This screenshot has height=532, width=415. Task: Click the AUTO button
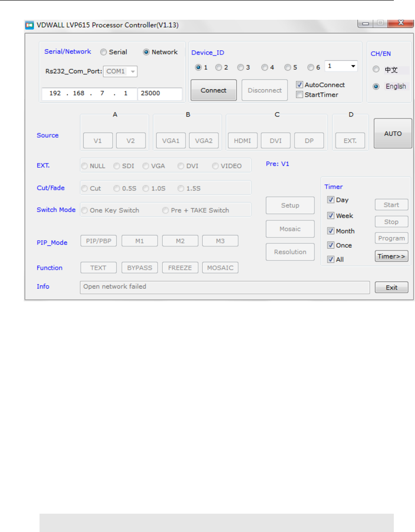coord(393,133)
